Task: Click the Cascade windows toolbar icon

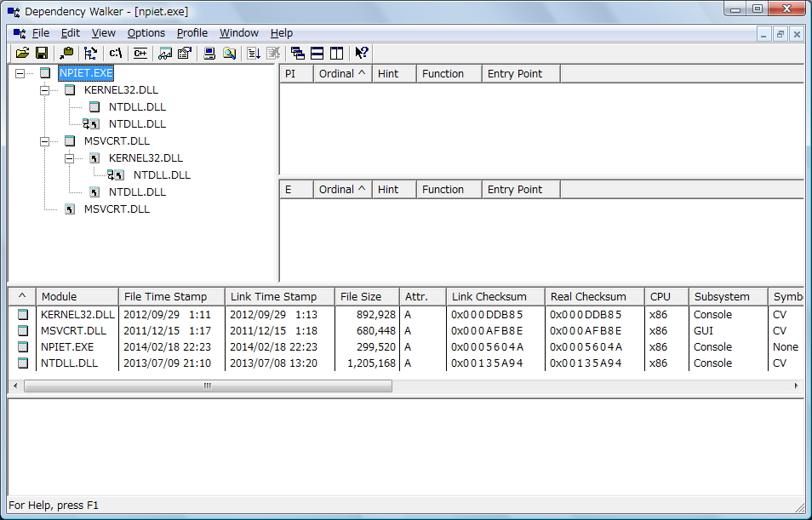Action: pos(297,53)
